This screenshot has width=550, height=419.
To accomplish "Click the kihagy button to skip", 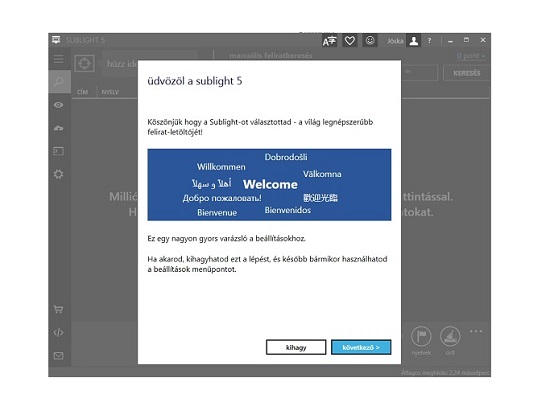I will click(296, 347).
